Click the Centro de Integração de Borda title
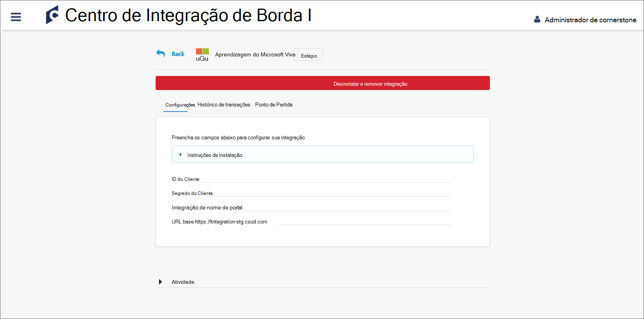The height and width of the screenshot is (319, 644). (x=188, y=15)
